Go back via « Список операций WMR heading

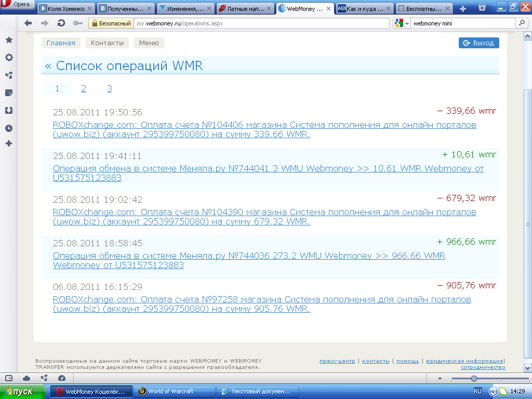point(124,65)
